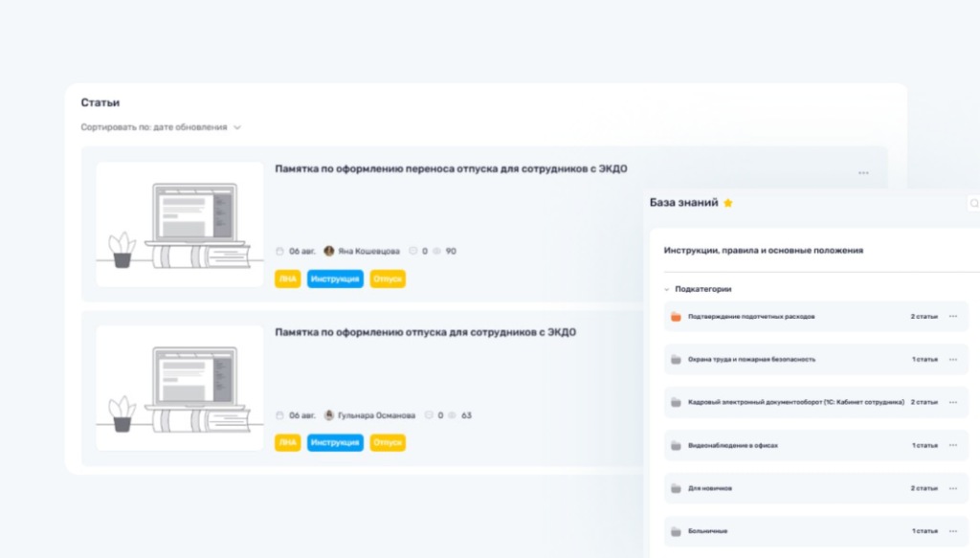Open article Памятка по оформлению отпуска
Screen dimensions: 980x558
pos(425,332)
